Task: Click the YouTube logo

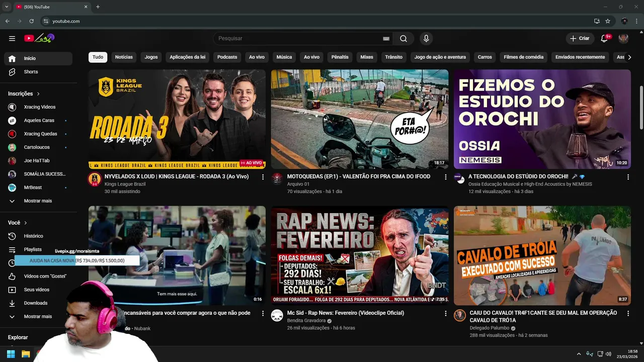Action: (x=39, y=38)
